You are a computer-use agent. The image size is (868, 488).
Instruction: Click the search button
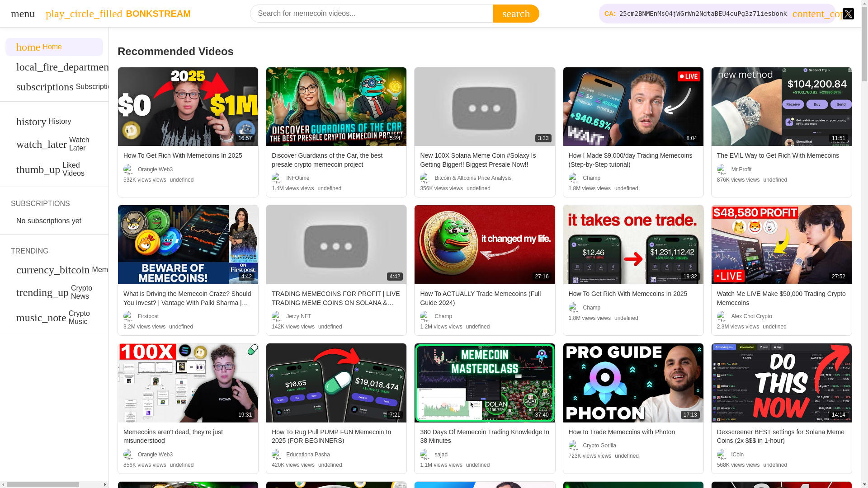click(x=516, y=14)
